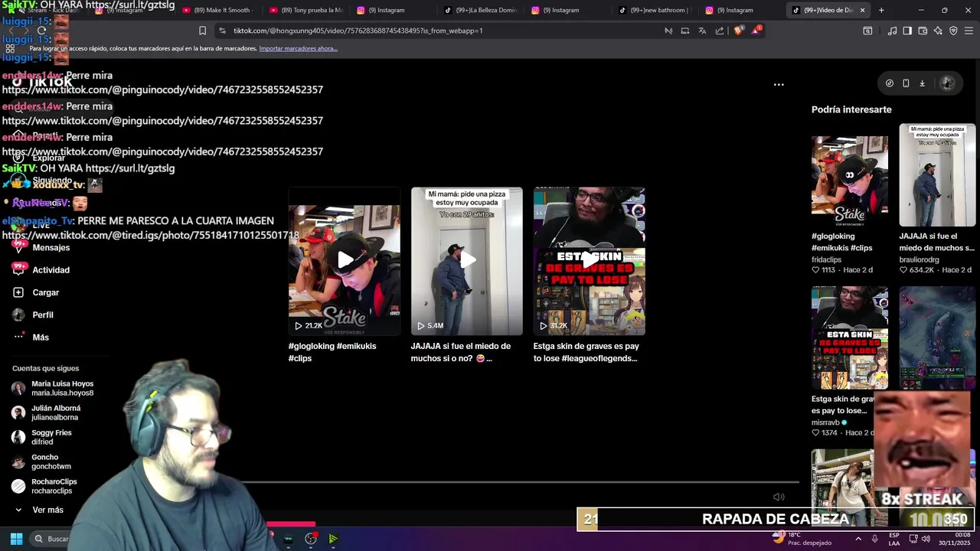Viewport: 980px width, 551px height.
Task: Click the download icon in top pill
Action: coord(922,83)
